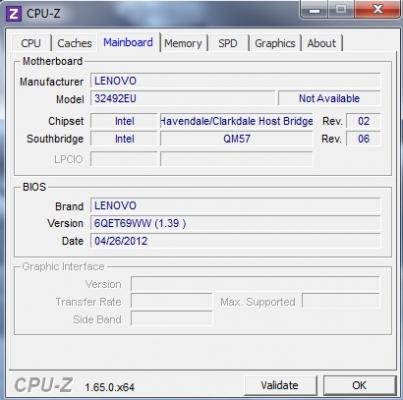Click the Manufacturer LENOVO field
The height and width of the screenshot is (400, 403).
point(235,81)
